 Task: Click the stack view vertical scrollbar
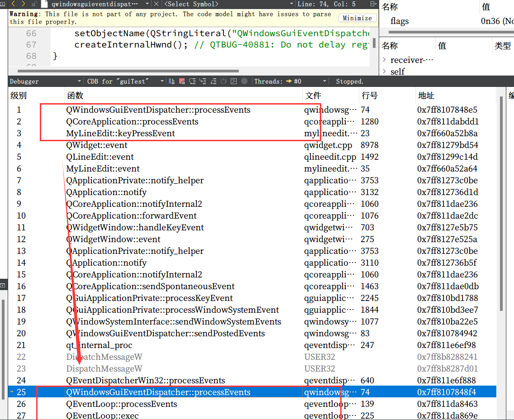tap(501, 203)
